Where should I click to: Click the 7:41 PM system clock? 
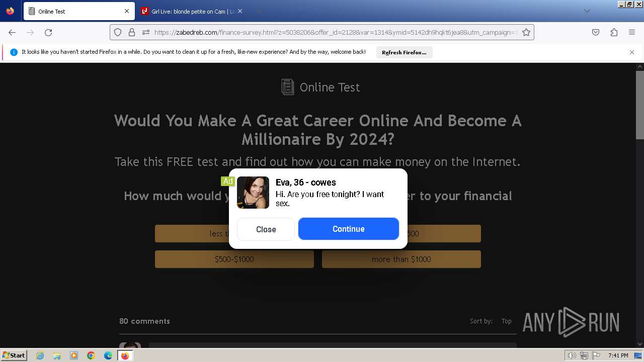(618, 355)
